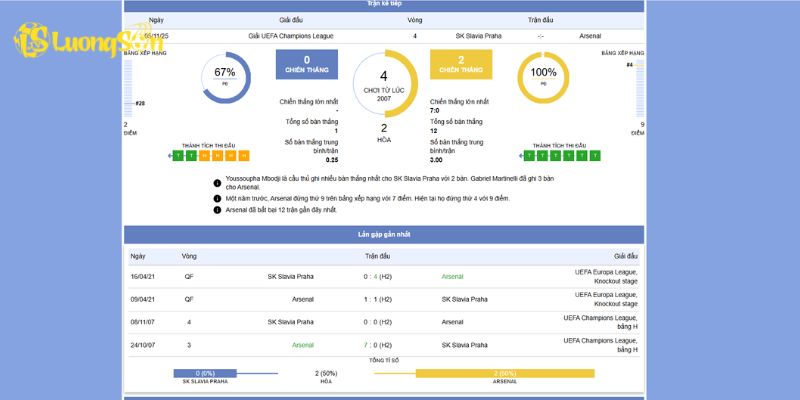Click the yellow Arsenal 2 (50%) bar
The image size is (800, 400).
tap(503, 373)
